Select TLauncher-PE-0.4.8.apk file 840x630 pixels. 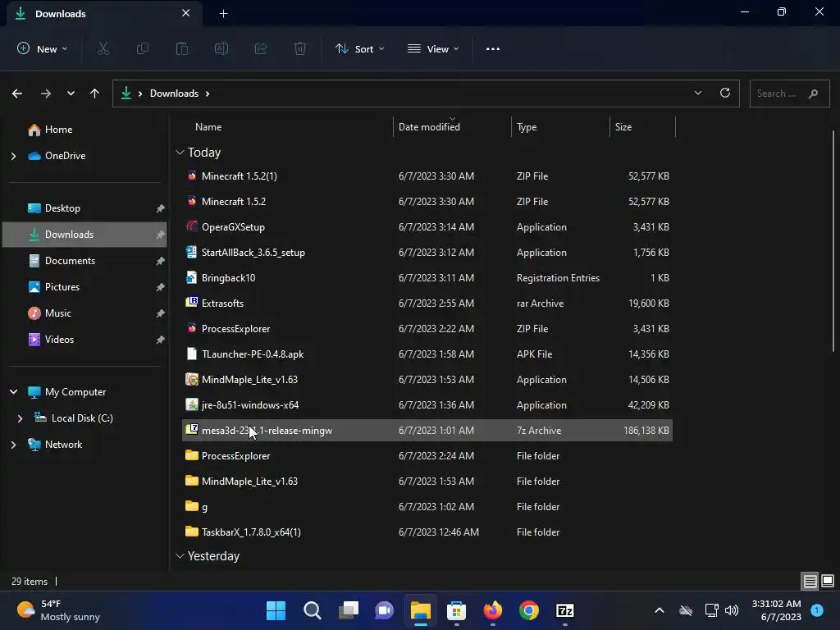pos(427,354)
